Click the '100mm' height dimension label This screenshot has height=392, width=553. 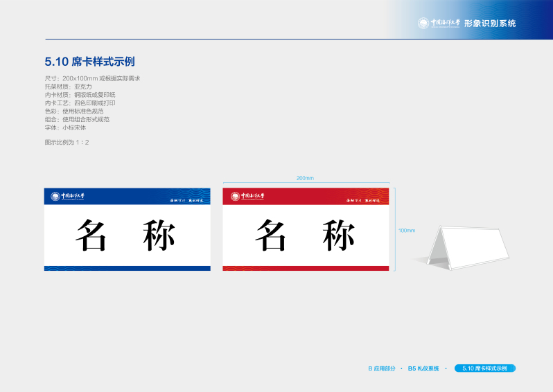coord(407,230)
